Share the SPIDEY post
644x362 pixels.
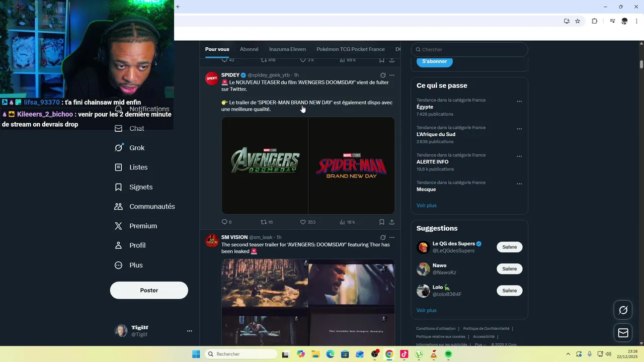(x=392, y=222)
